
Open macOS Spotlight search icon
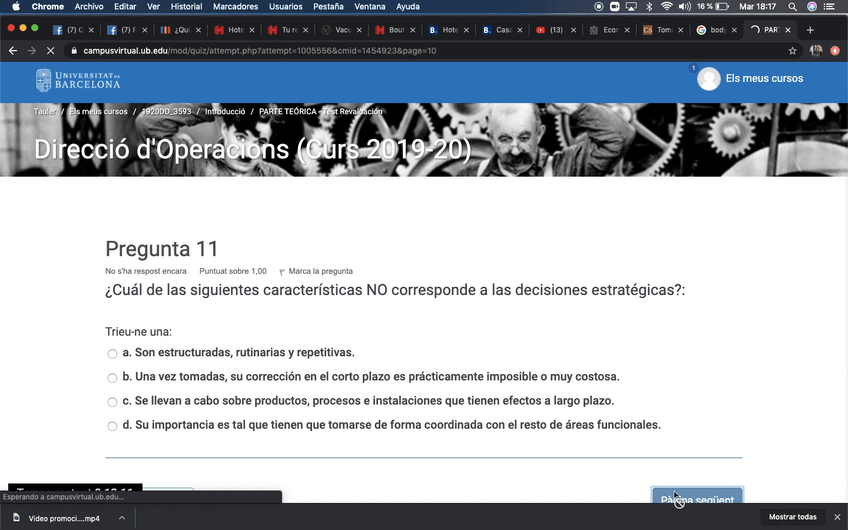[792, 6]
